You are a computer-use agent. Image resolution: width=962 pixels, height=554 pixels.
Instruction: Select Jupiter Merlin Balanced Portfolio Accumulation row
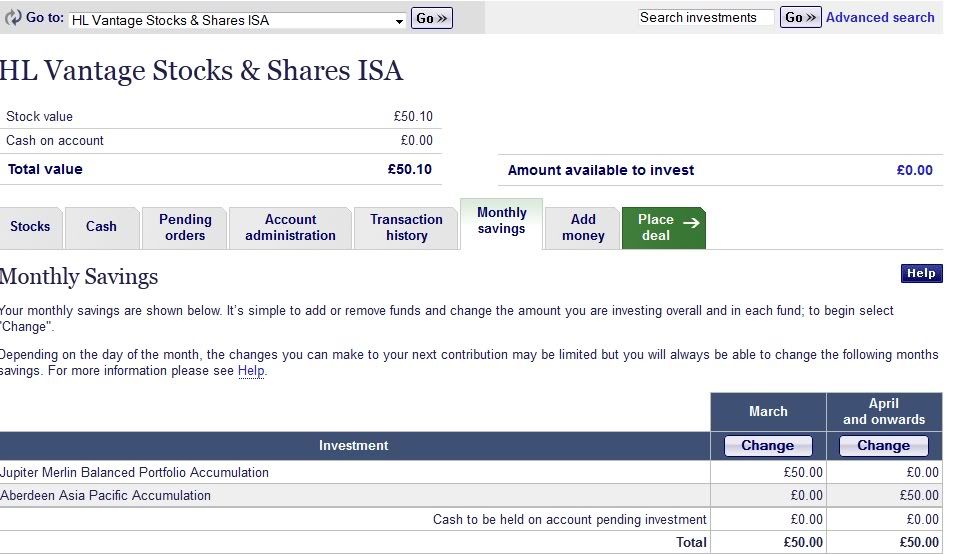[135, 472]
